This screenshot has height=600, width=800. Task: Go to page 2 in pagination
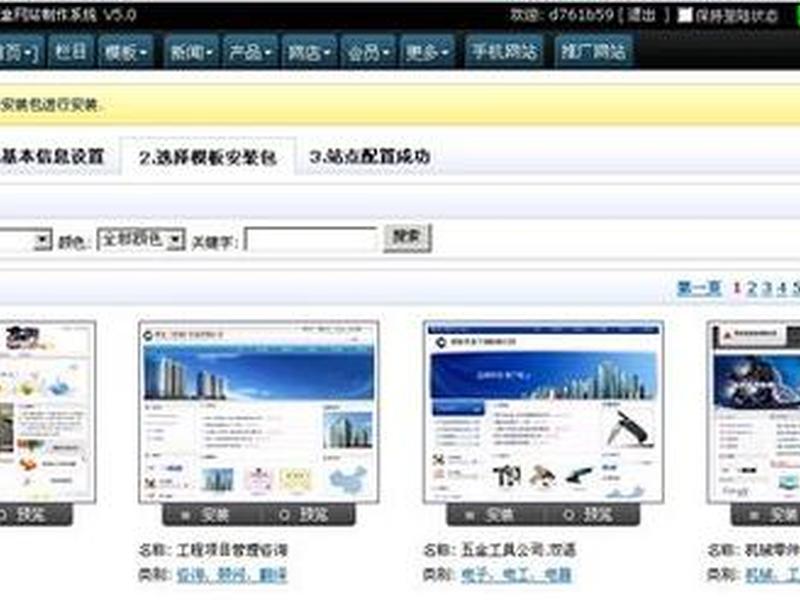[752, 289]
